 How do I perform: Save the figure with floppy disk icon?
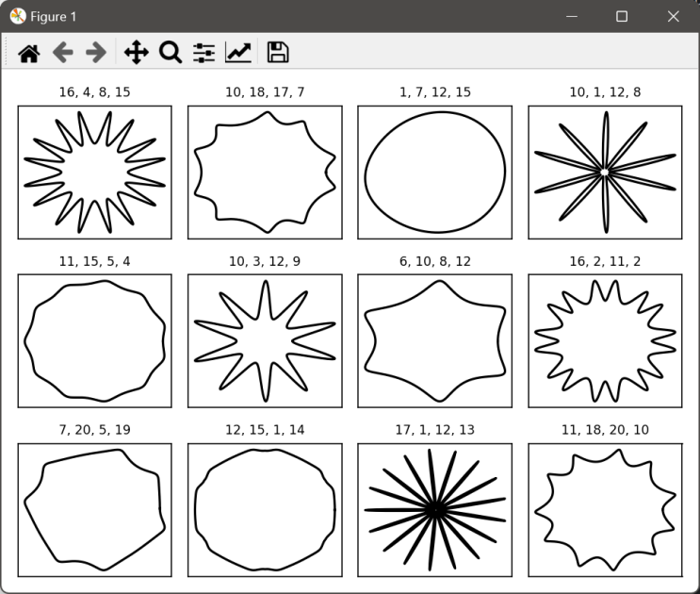point(278,53)
